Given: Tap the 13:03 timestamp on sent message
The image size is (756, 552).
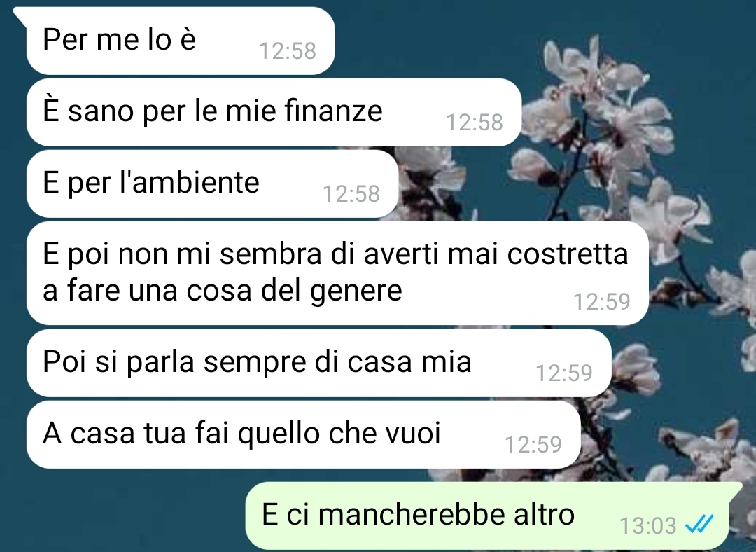Looking at the screenshot, I should 647,525.
